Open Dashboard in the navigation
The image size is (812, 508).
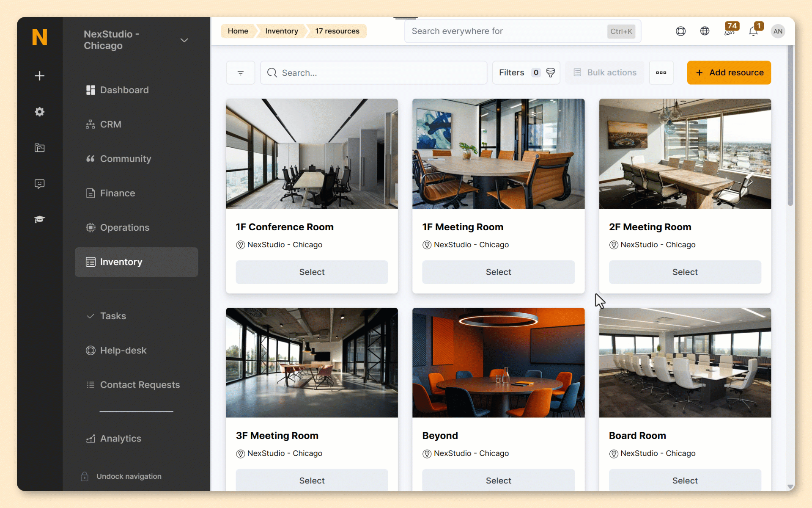coord(136,90)
